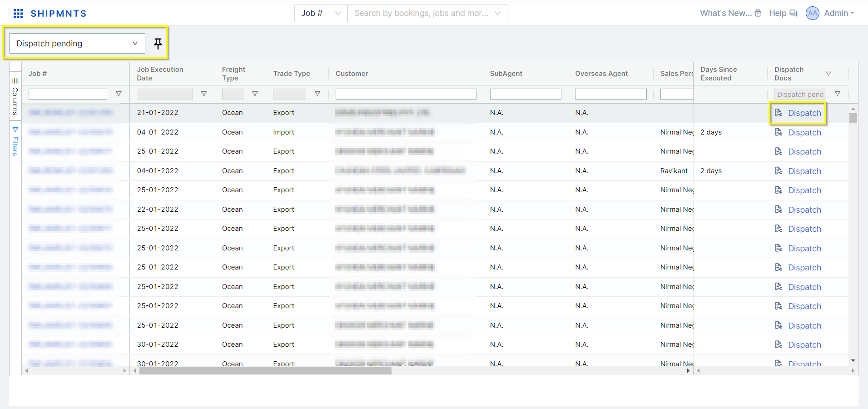Sort by Trade Type header
Viewport: 868px width, 409px height.
pos(292,74)
